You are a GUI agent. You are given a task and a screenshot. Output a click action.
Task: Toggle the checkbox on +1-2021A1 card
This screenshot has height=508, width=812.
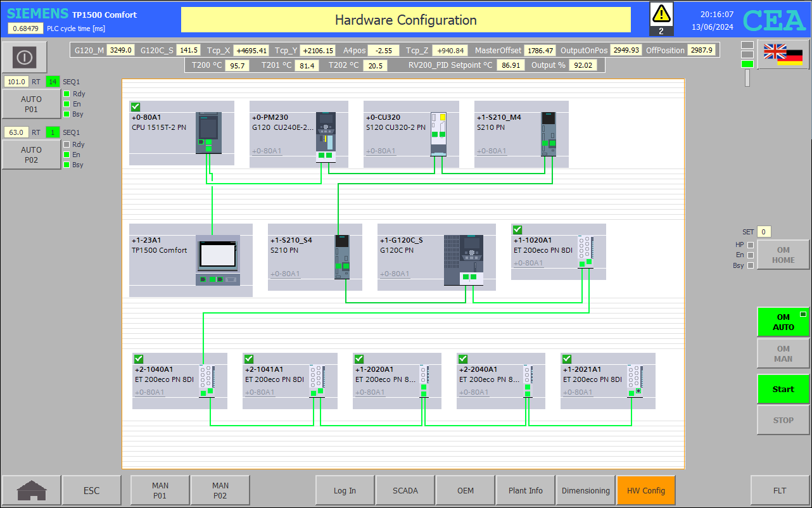[x=567, y=359]
